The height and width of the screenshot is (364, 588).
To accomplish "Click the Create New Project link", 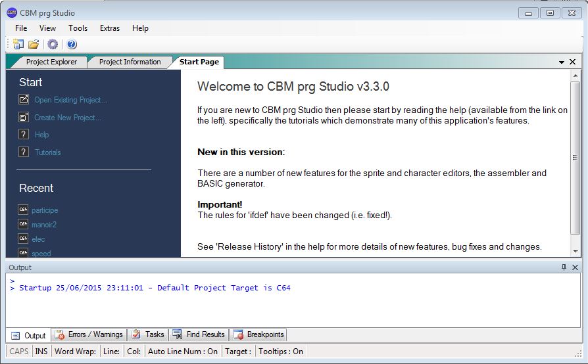I will coord(68,117).
